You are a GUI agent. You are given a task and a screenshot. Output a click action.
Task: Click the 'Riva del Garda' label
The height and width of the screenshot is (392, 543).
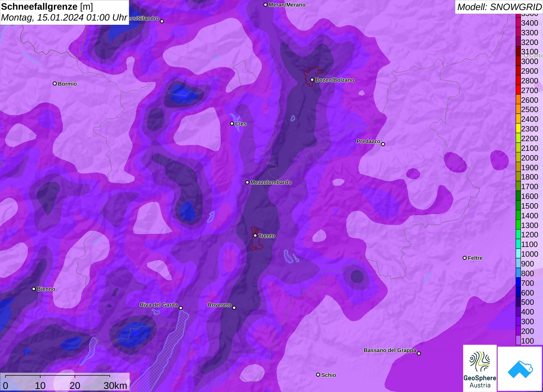tap(159, 305)
